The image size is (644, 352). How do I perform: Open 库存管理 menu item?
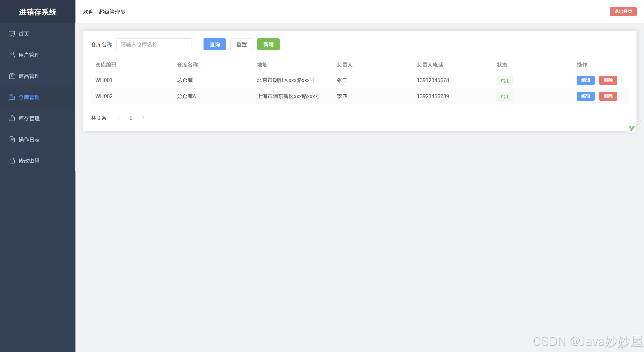pos(38,118)
